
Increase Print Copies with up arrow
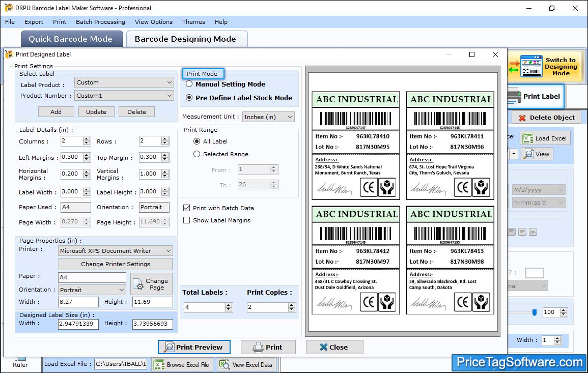coord(292,305)
